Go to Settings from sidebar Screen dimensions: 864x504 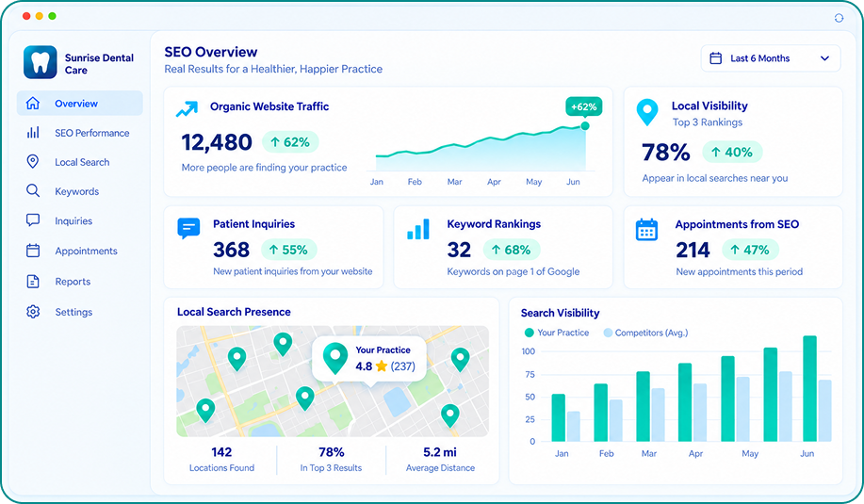pyautogui.click(x=80, y=312)
